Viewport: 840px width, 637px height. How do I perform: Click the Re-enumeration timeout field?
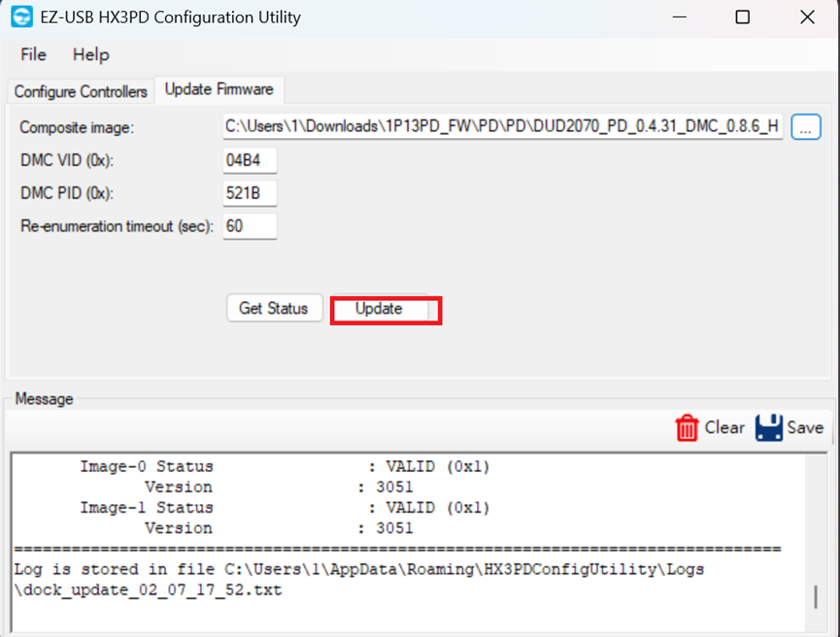pos(250,226)
